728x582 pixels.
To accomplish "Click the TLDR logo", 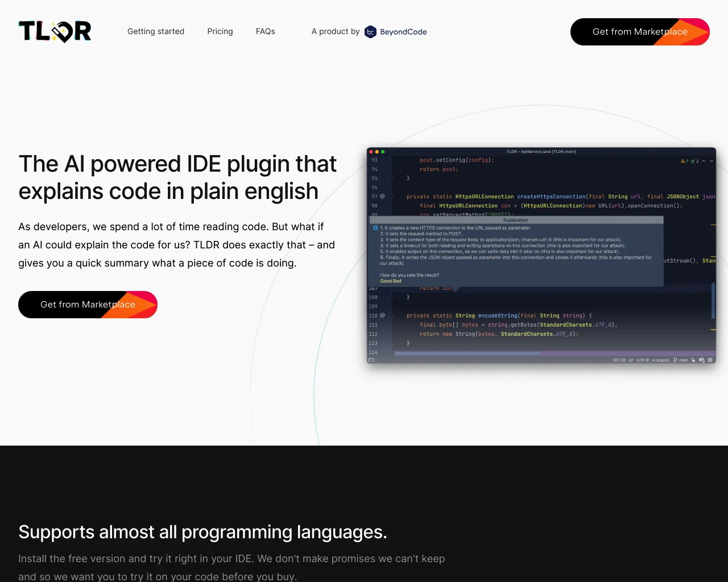I will point(55,32).
